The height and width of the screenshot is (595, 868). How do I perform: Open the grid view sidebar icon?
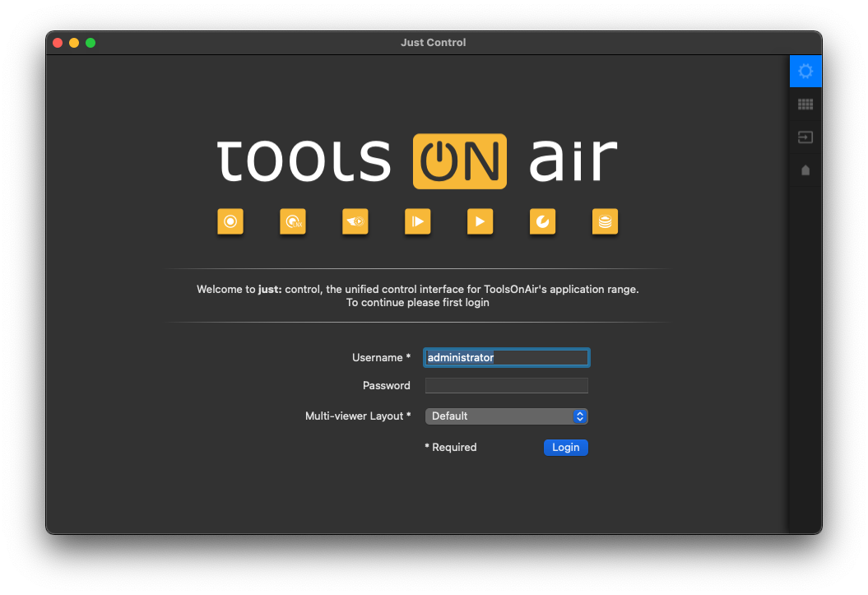(x=805, y=104)
